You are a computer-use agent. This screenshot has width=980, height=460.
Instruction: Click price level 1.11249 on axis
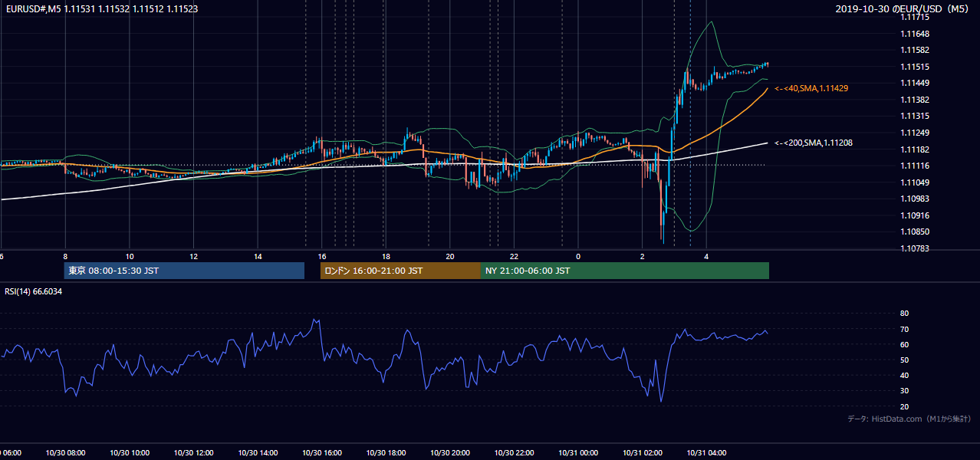916,133
